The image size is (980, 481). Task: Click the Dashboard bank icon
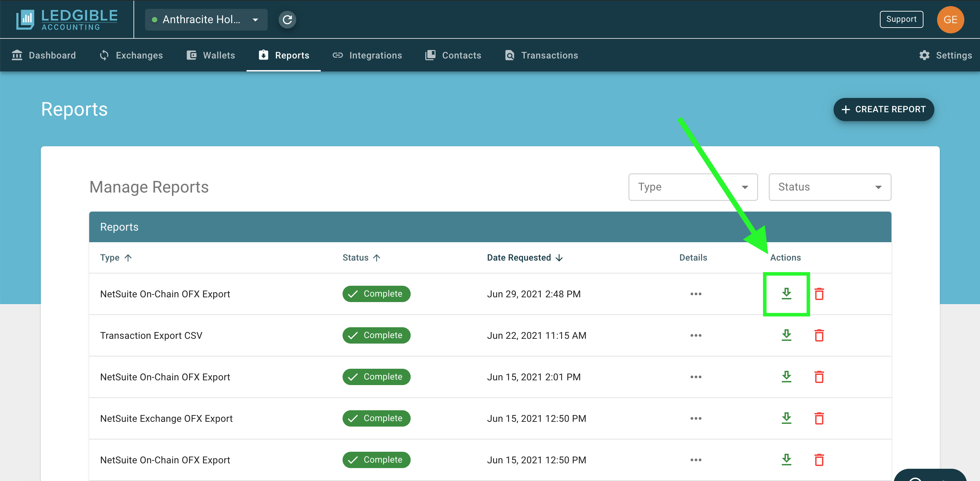(x=17, y=55)
